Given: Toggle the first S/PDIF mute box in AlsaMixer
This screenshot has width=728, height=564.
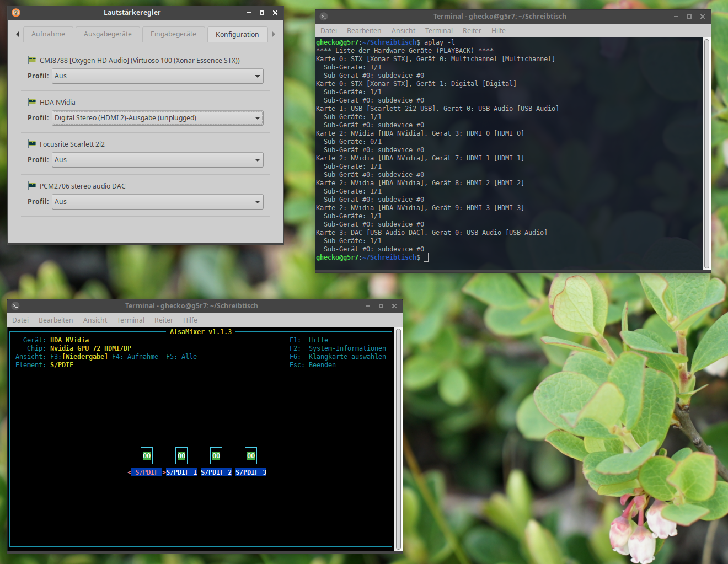Looking at the screenshot, I should [147, 456].
